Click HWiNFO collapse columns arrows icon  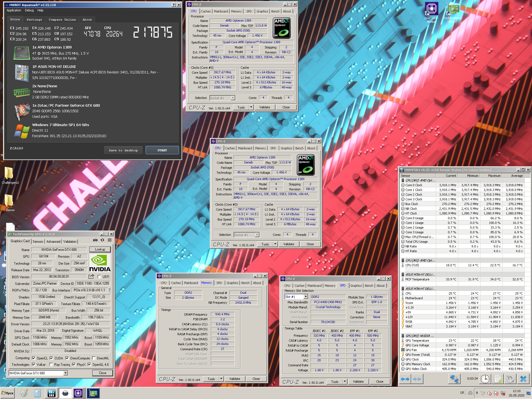[417, 379]
